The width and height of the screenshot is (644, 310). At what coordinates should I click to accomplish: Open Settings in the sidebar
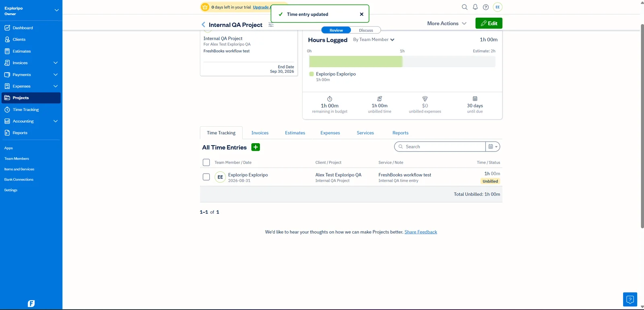click(11, 190)
